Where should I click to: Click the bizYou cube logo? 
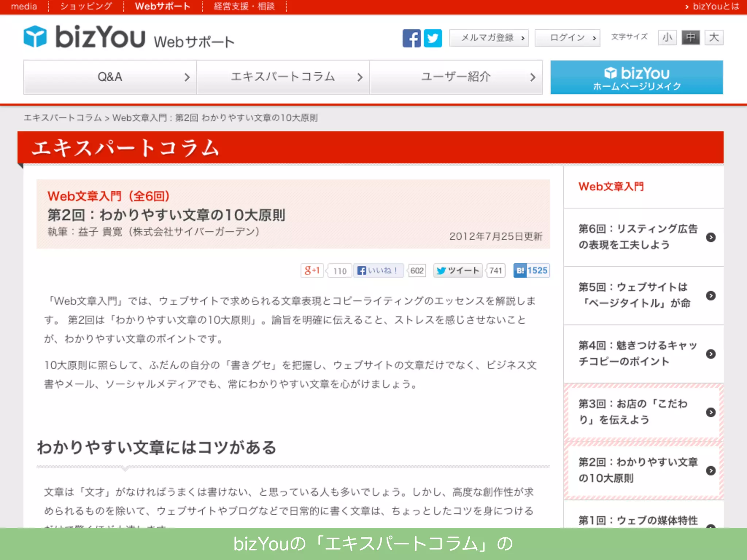pos(35,36)
